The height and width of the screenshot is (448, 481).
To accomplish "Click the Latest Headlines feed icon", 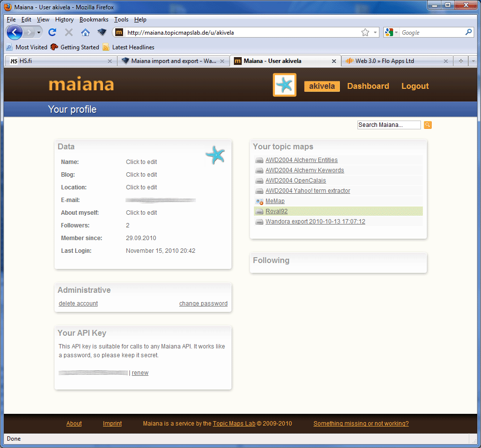I will click(x=105, y=47).
